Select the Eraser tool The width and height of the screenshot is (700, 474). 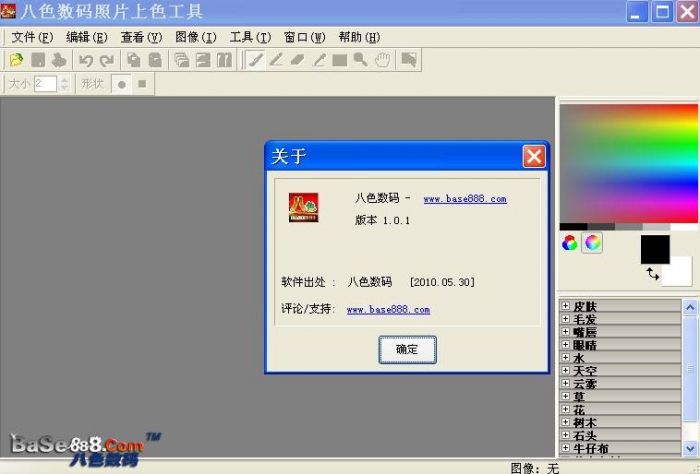pos(297,60)
